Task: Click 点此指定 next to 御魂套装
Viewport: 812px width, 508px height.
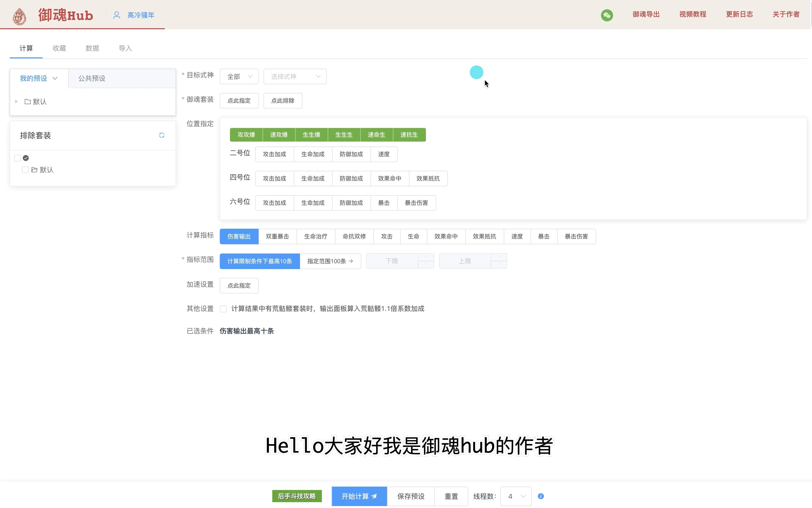Action: pyautogui.click(x=239, y=101)
